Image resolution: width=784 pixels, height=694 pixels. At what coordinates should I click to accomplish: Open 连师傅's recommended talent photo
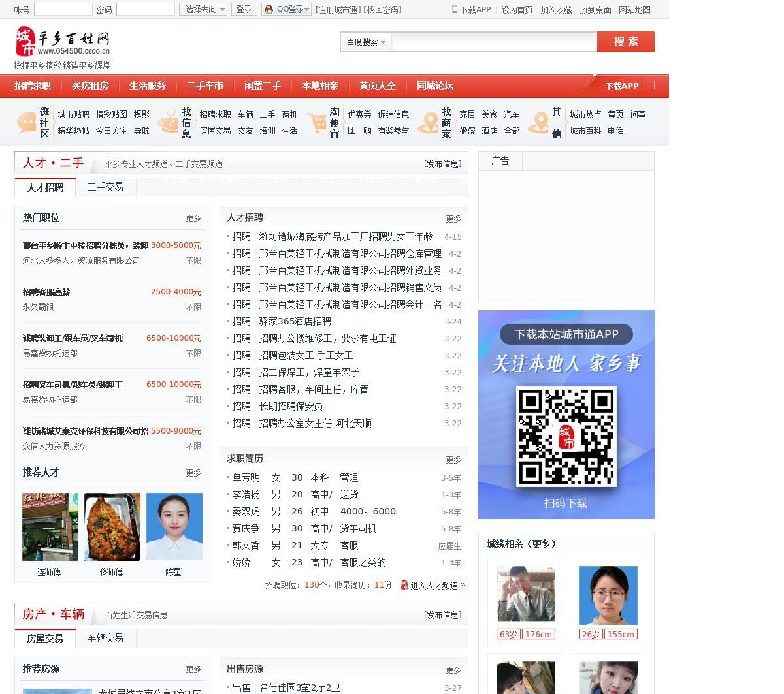[50, 527]
